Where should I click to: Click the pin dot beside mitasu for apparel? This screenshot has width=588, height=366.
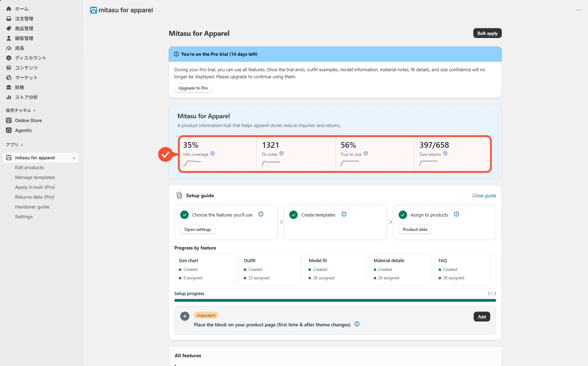[x=74, y=158]
